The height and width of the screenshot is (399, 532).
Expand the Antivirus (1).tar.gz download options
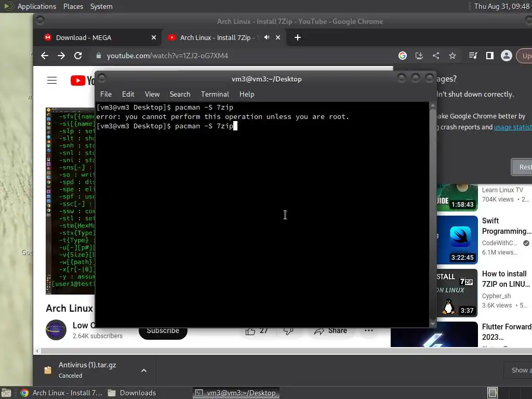click(x=144, y=370)
